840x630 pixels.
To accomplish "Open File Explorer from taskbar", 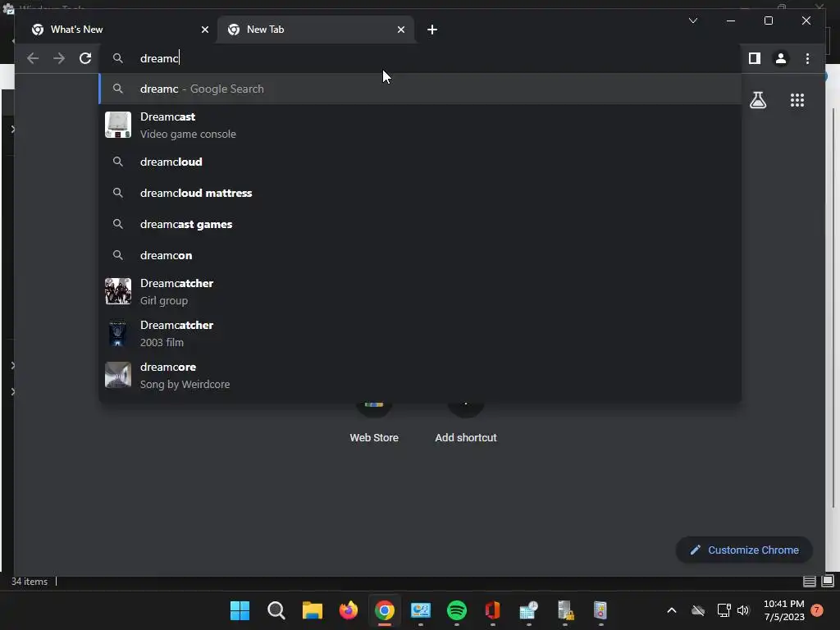I will pos(313,610).
